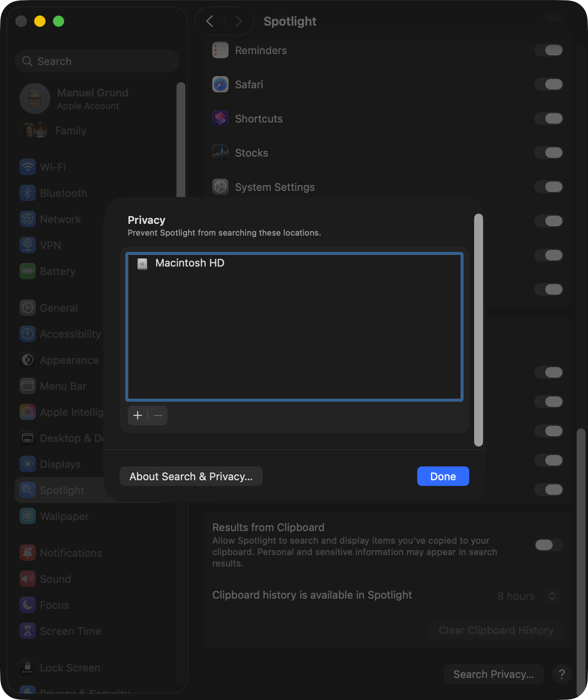
Task: Open Menu Bar settings icon in sidebar
Action: [x=28, y=386]
